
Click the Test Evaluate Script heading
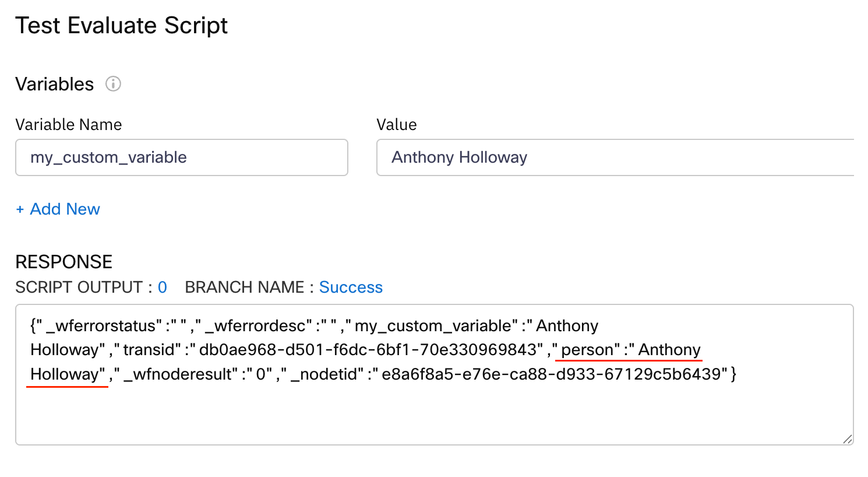click(121, 26)
